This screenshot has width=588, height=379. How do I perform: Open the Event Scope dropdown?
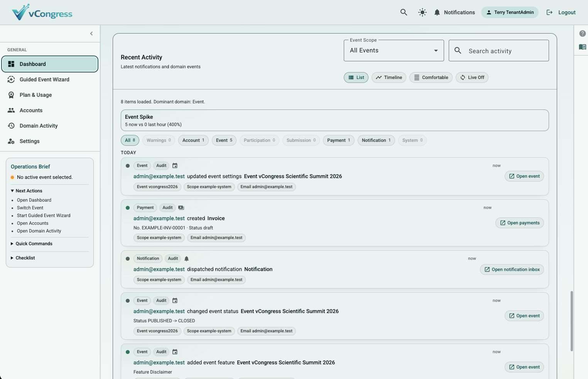(x=394, y=51)
